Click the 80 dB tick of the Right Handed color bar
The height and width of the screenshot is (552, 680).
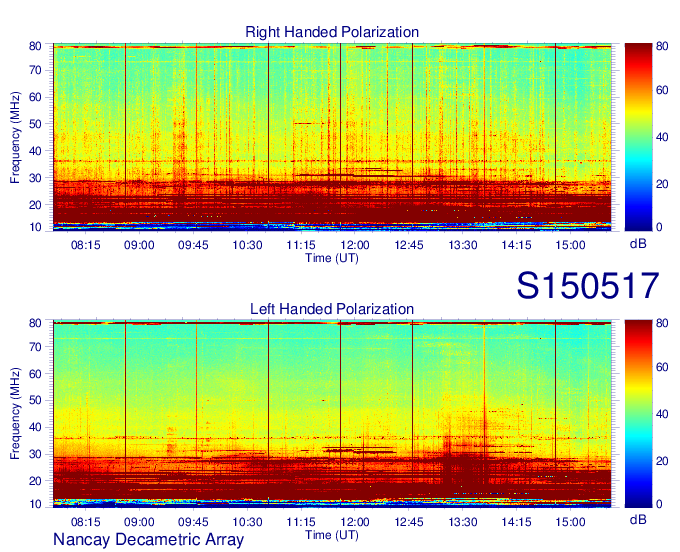click(x=662, y=46)
